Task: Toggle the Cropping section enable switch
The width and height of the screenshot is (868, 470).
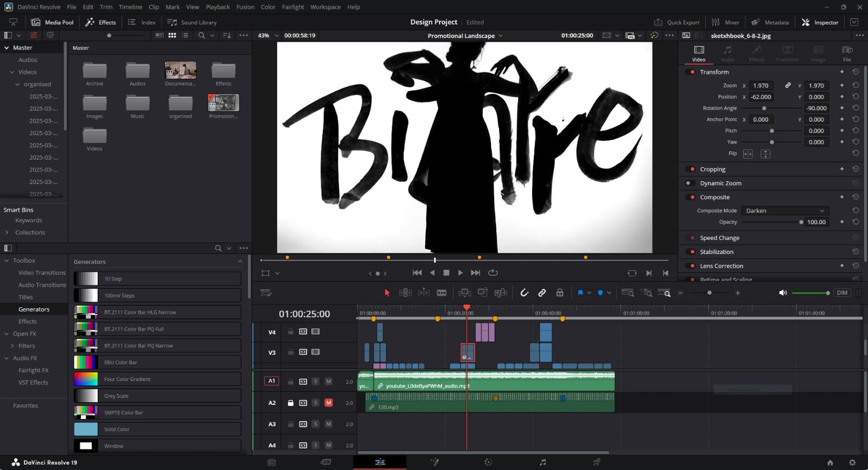Action: pyautogui.click(x=691, y=169)
